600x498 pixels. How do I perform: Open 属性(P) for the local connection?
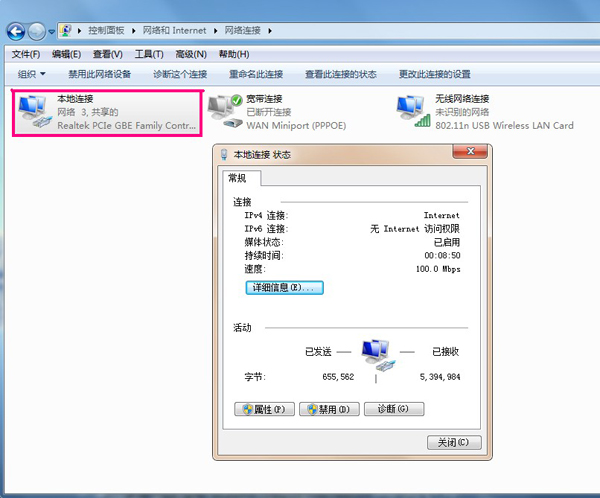(x=265, y=409)
